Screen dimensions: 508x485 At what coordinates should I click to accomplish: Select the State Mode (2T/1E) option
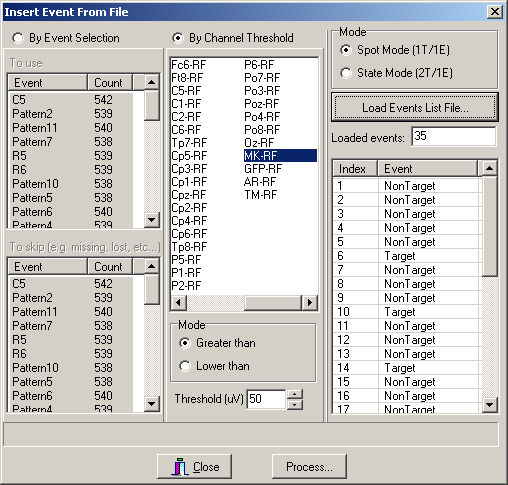pos(346,73)
